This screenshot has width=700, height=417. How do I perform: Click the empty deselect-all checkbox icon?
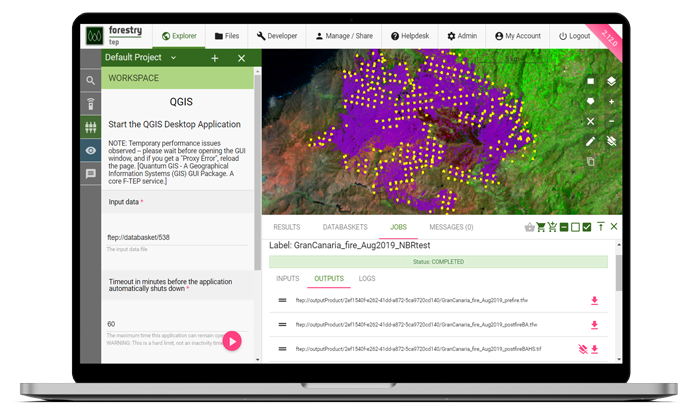pos(573,227)
